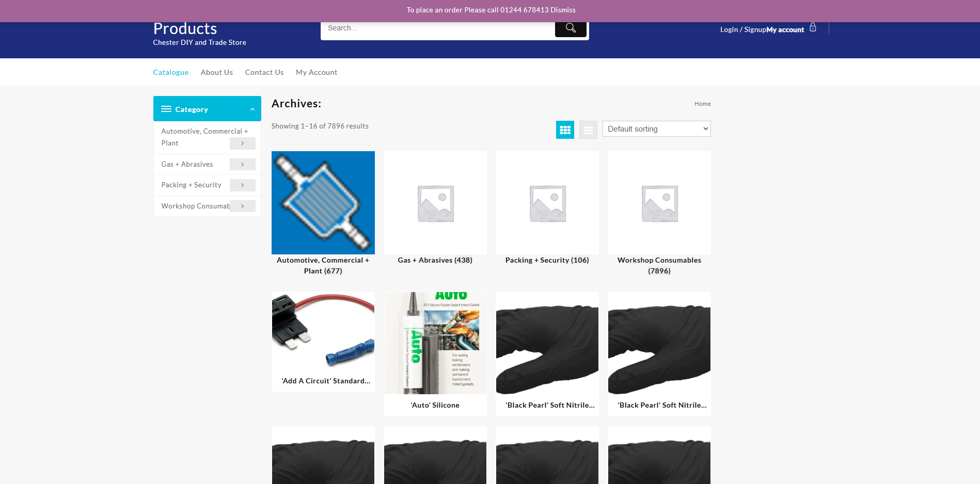
Task: Click the Home breadcrumb link
Action: click(702, 104)
